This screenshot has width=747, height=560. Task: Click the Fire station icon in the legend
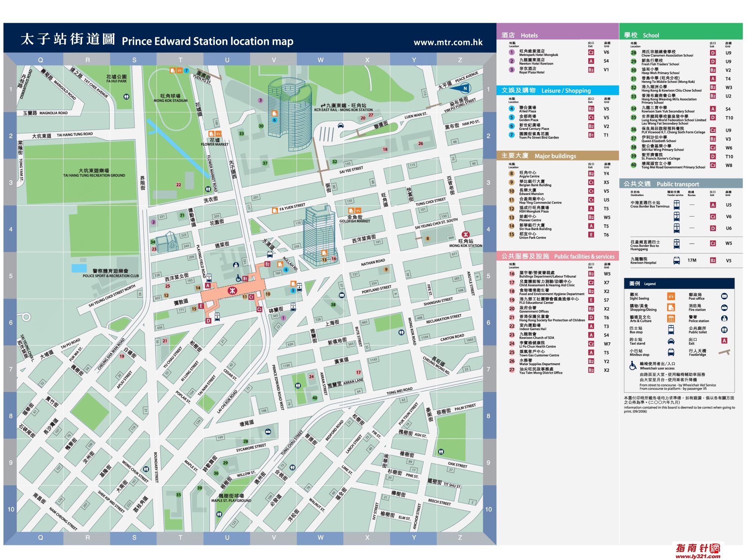[724, 308]
